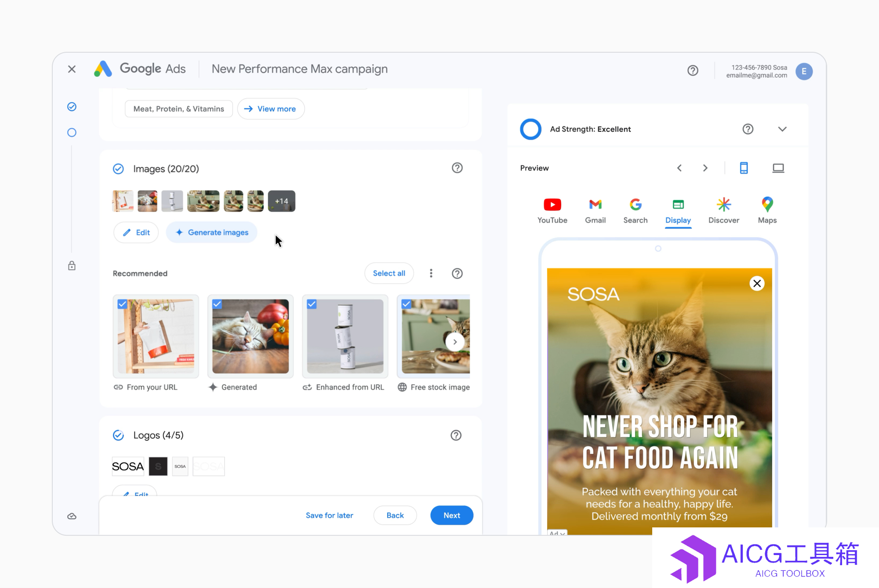879x588 pixels.
Task: Go Back to the previous step
Action: 395,516
